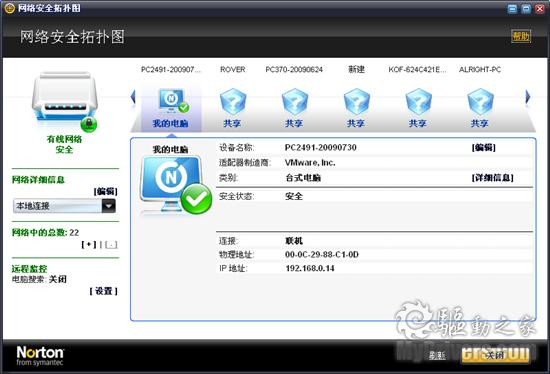Click the 网络详细信息 heading
Viewport: 550px width, 374px height.
38,180
